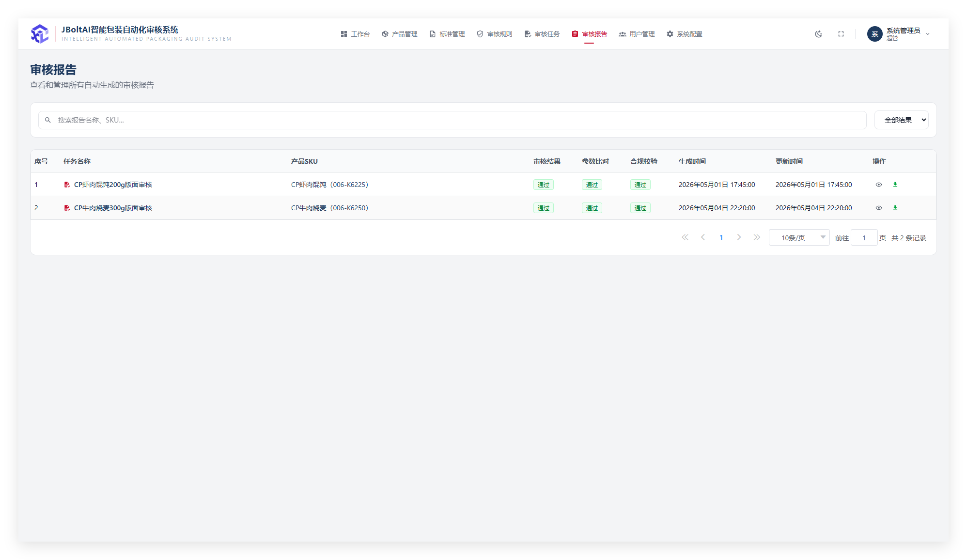The width and height of the screenshot is (967, 560).
Task: Open the 系统配置 menu item
Action: (684, 34)
